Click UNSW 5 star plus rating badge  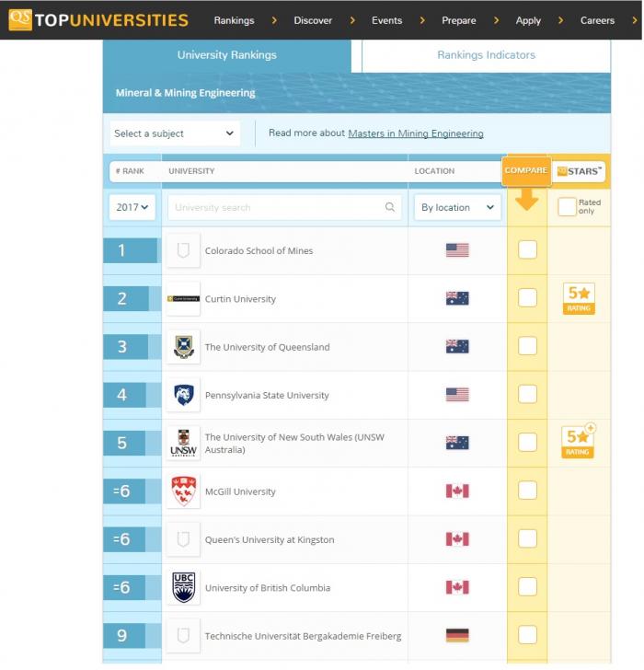point(579,441)
